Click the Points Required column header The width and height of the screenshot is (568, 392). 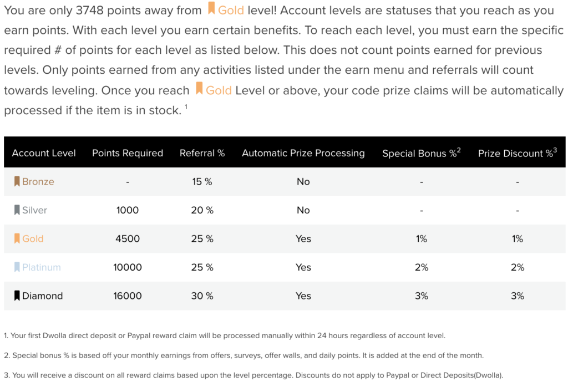(x=128, y=153)
